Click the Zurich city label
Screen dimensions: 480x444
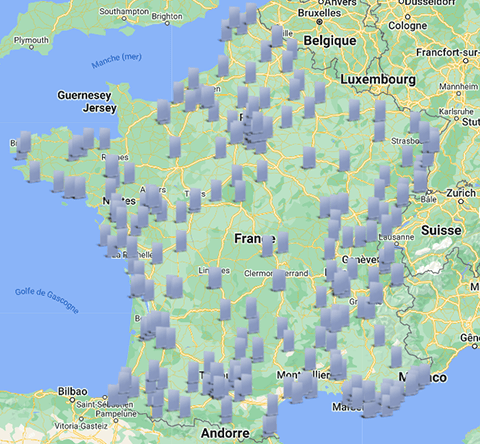click(461, 193)
